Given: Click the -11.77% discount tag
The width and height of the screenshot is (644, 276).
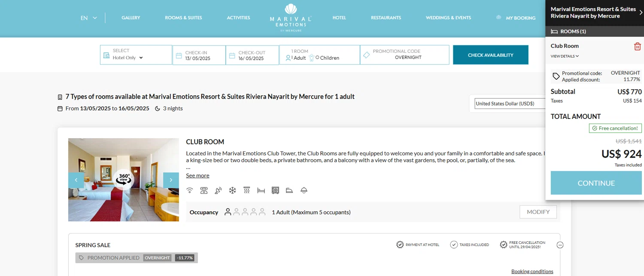Looking at the screenshot, I should tap(185, 258).
